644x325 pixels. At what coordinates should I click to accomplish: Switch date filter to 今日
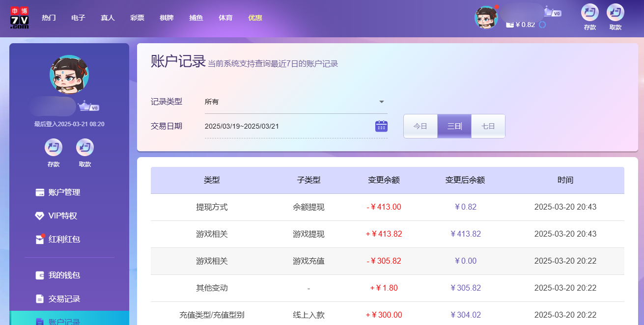tap(420, 126)
